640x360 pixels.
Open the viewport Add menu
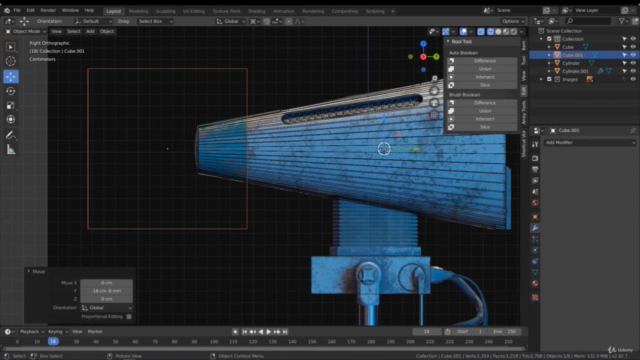coord(90,31)
